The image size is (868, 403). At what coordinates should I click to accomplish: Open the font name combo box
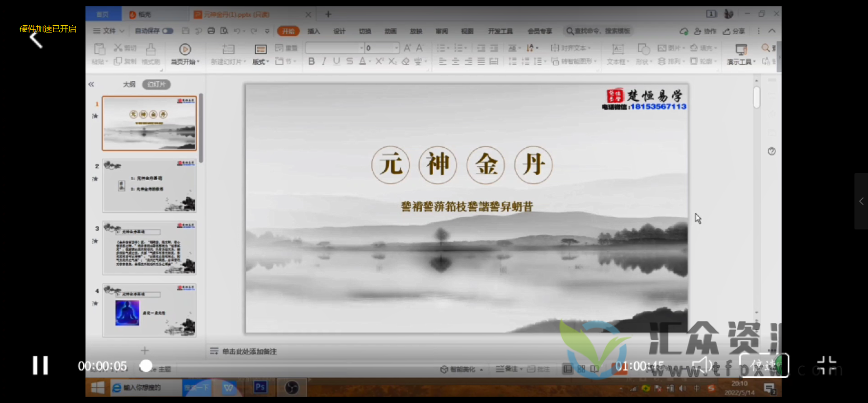335,47
